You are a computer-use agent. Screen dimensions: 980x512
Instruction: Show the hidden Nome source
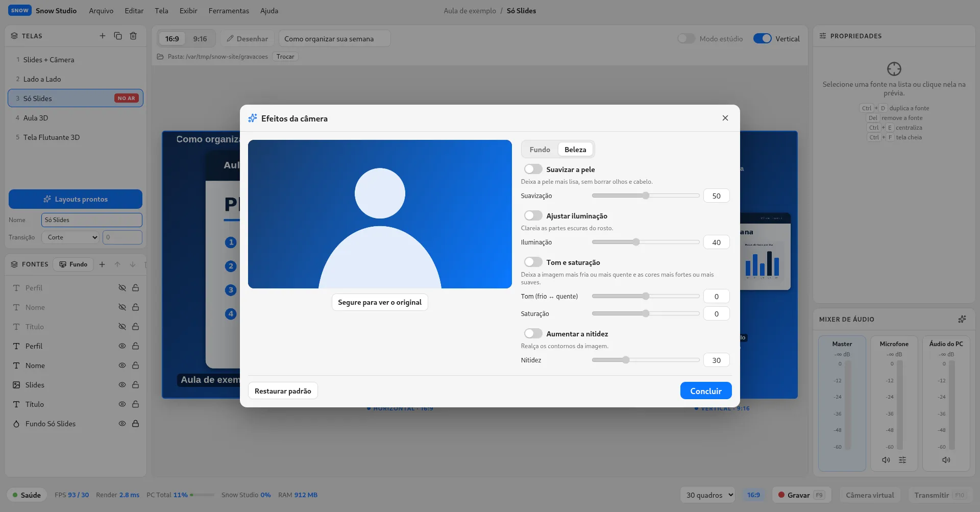122,307
